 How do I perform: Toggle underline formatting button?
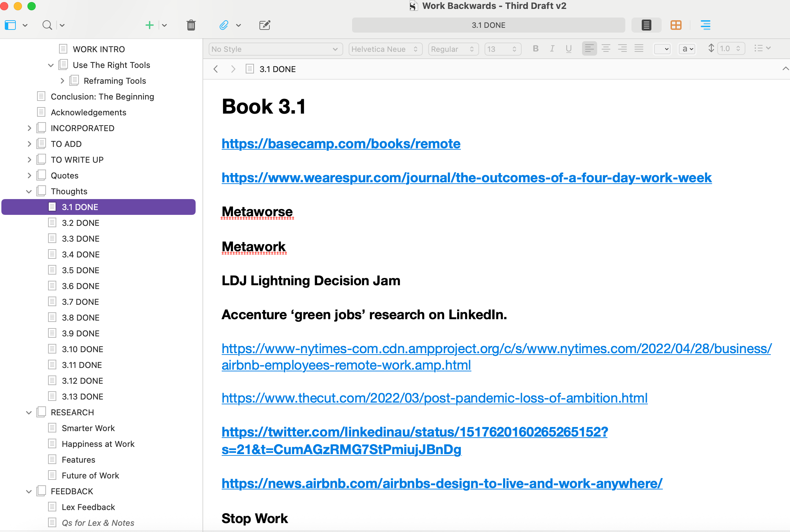point(569,49)
